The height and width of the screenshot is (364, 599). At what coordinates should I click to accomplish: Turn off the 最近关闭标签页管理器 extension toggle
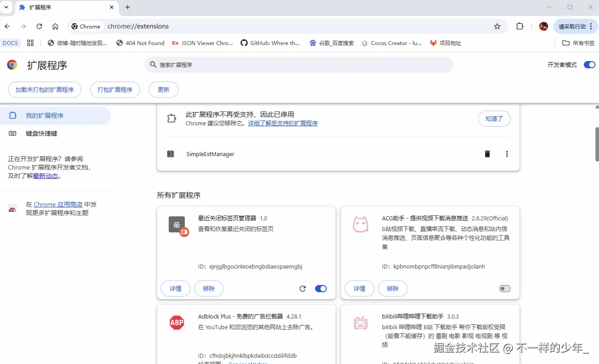coord(320,289)
